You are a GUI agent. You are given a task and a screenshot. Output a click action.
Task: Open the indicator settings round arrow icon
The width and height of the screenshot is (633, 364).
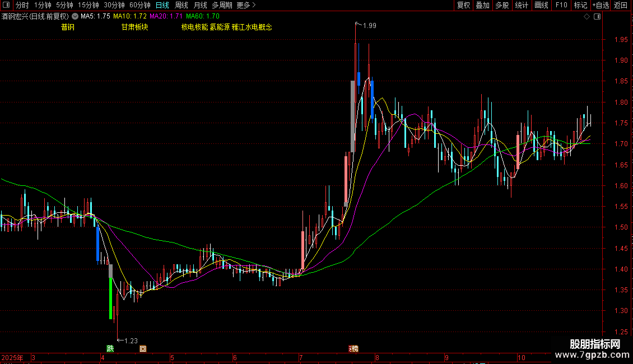point(75,17)
